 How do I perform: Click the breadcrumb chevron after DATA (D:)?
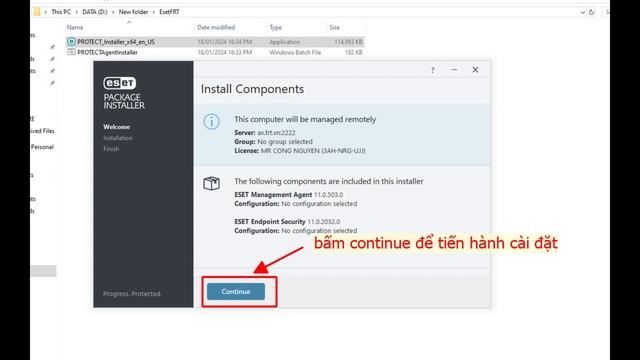pyautogui.click(x=113, y=12)
